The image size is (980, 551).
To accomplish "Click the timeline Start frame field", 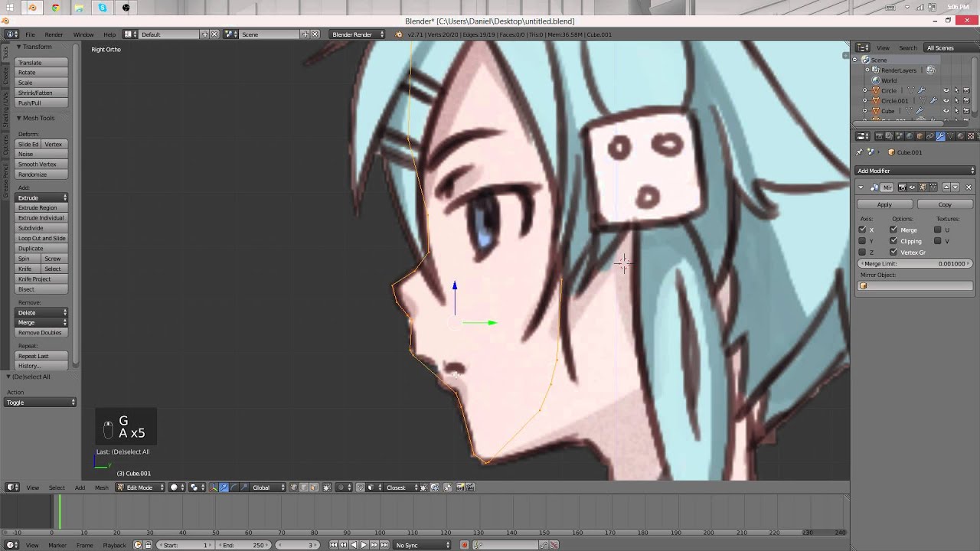I will tap(185, 545).
